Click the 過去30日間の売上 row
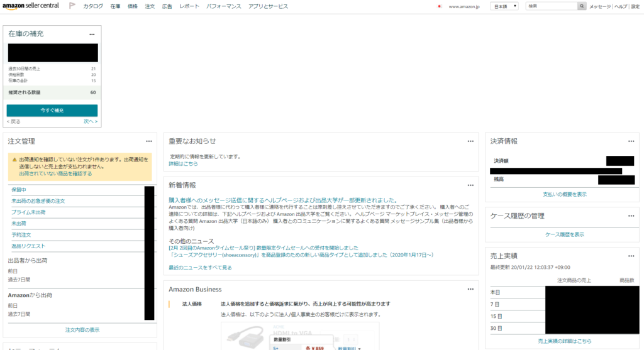 click(52, 68)
